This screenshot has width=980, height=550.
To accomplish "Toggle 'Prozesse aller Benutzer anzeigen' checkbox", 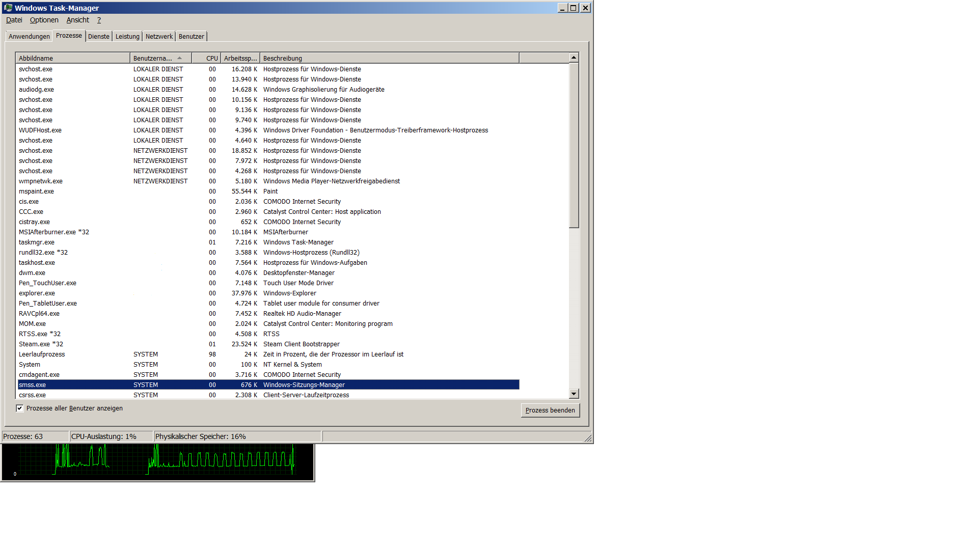I will (x=20, y=408).
